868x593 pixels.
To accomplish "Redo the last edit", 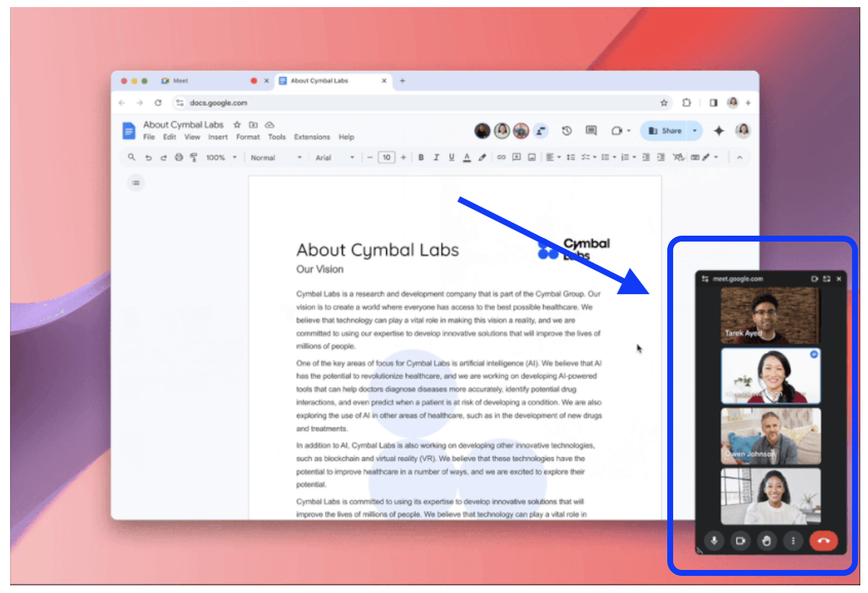I will [164, 157].
